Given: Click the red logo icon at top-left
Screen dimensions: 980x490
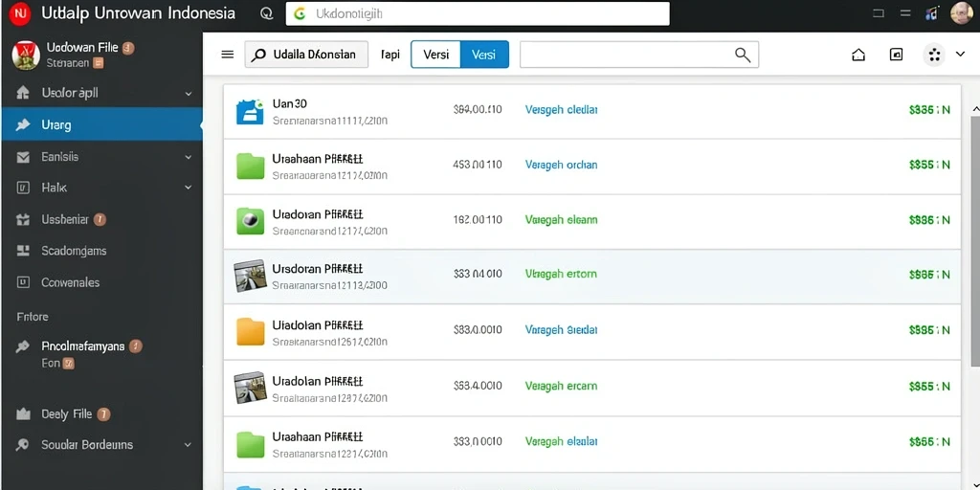Looking at the screenshot, I should pyautogui.click(x=20, y=13).
